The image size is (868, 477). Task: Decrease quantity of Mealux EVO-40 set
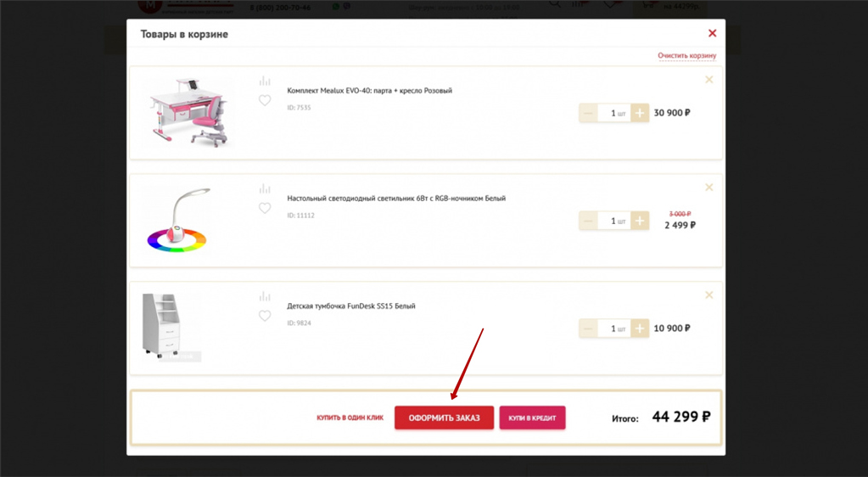(x=589, y=113)
